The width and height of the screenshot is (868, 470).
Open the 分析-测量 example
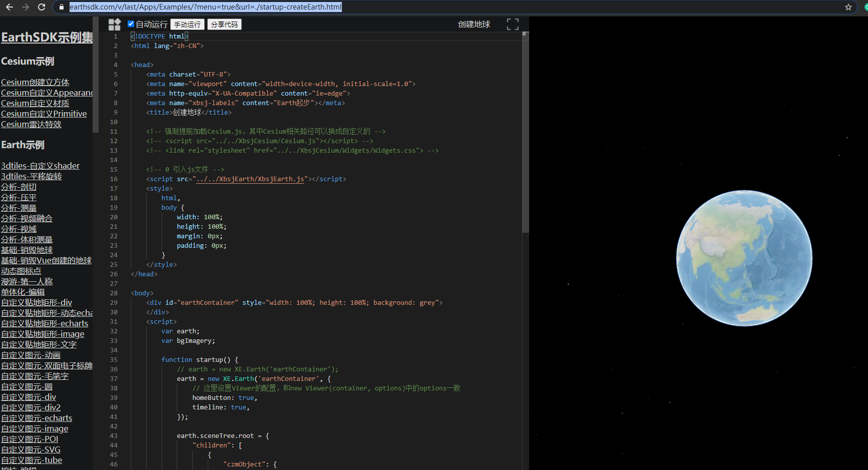pyautogui.click(x=19, y=208)
